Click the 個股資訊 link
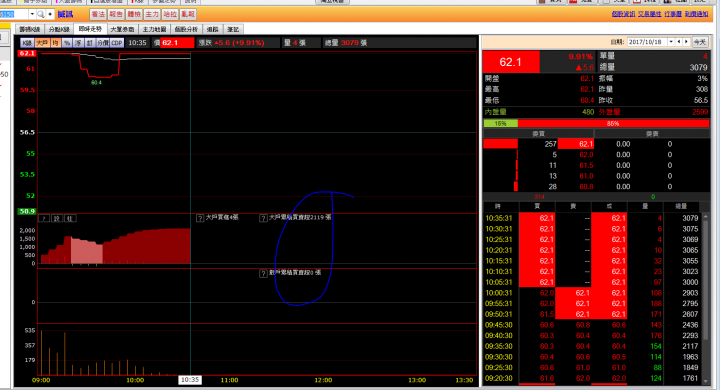 click(x=623, y=14)
